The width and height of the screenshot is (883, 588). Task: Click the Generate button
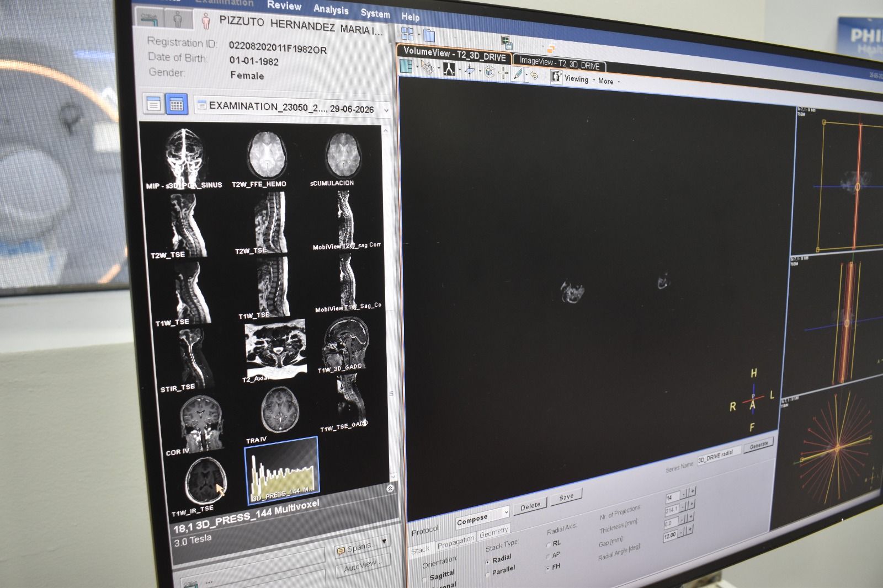[x=759, y=445]
